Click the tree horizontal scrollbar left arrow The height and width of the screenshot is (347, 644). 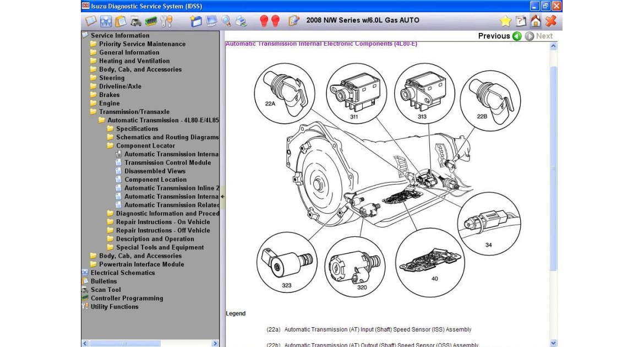coord(85,343)
